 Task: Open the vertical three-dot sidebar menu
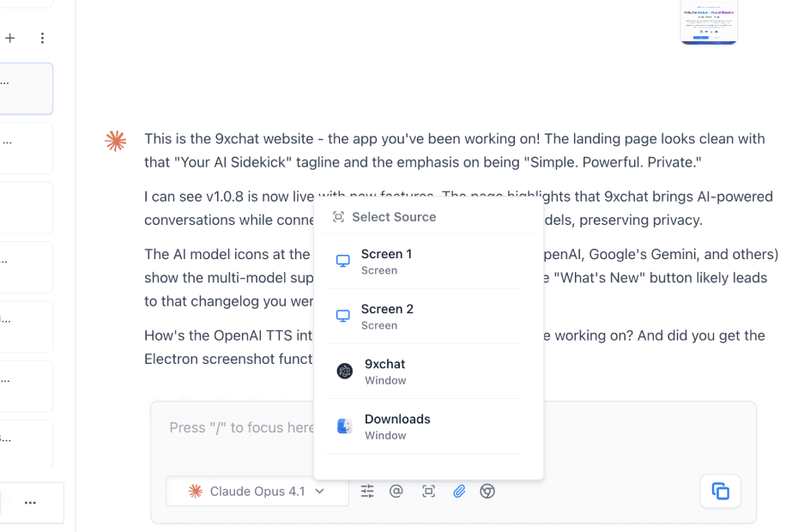[42, 38]
